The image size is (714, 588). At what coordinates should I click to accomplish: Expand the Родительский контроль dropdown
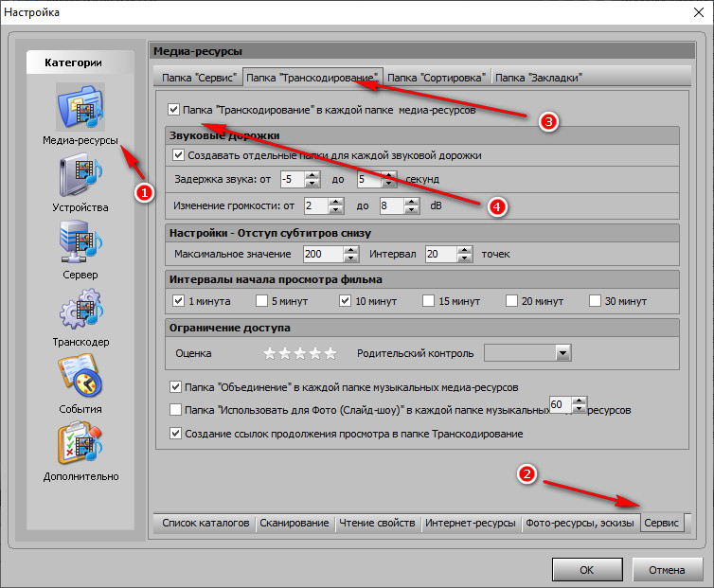coord(562,353)
